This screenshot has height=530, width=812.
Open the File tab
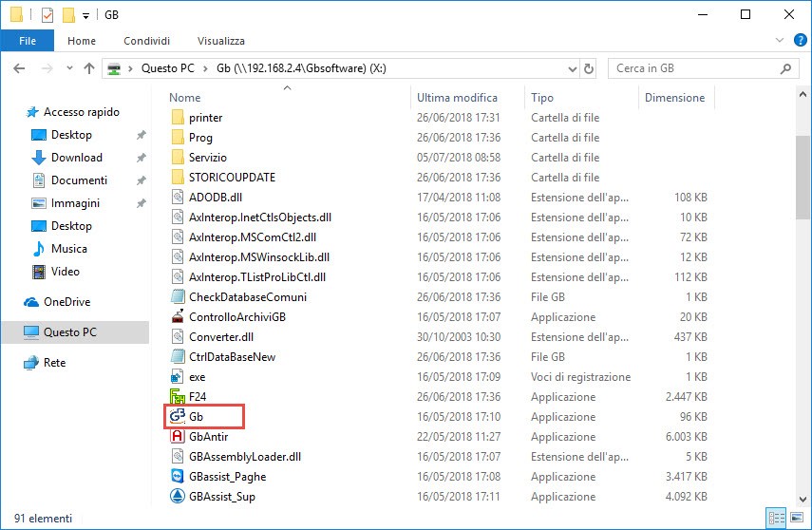28,41
